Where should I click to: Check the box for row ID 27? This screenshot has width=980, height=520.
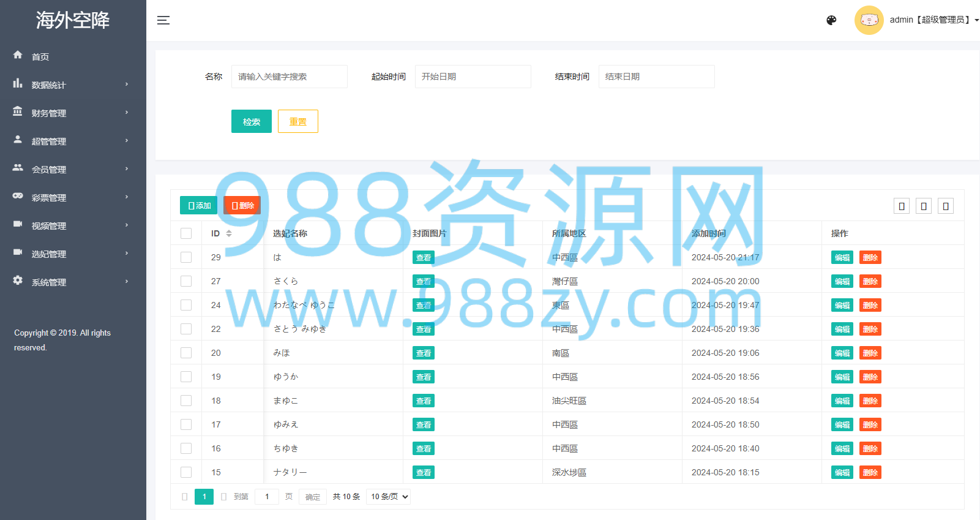(x=186, y=281)
